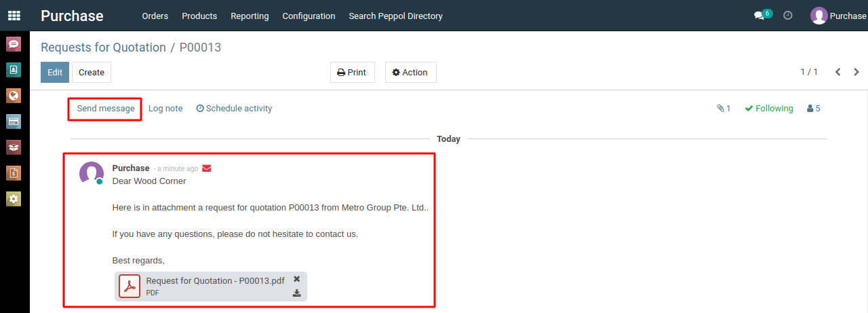Remove the P00013.pdf attachment
The width and height of the screenshot is (868, 313).
[x=297, y=279]
